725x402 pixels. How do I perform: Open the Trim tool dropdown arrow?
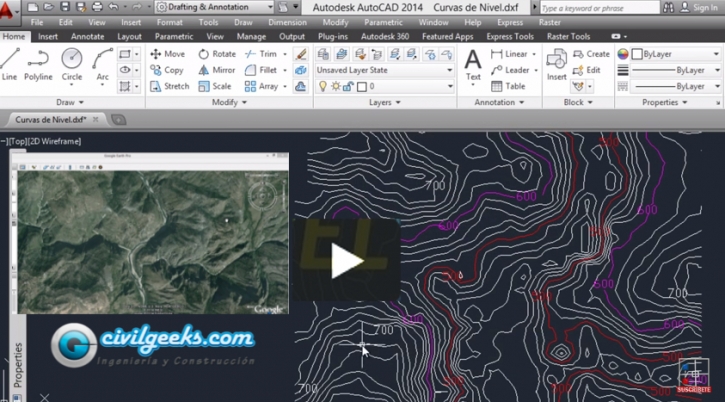coord(285,54)
